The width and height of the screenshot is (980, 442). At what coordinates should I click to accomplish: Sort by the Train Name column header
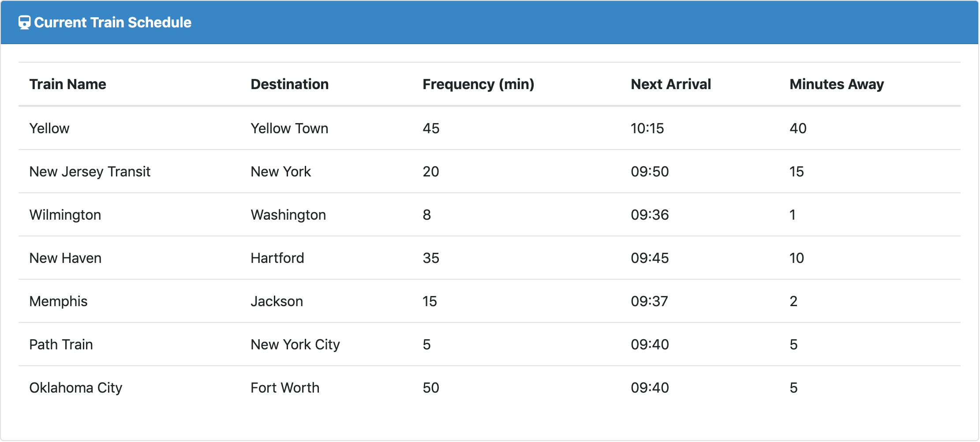[x=67, y=84]
